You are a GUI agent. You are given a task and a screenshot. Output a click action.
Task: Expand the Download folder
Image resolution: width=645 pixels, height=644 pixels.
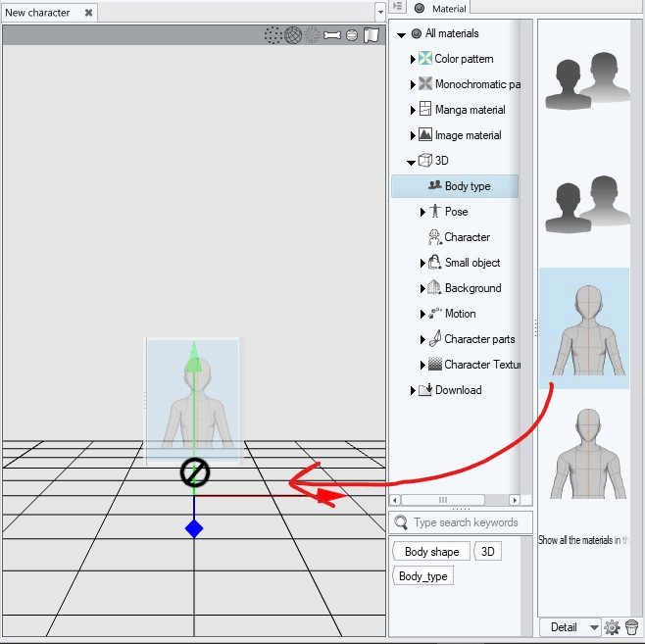click(413, 391)
